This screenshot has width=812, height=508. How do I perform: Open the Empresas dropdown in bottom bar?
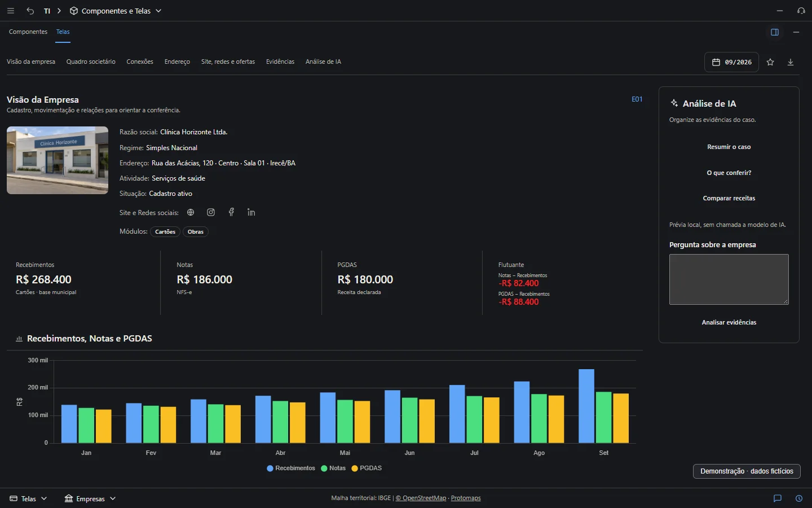coord(90,498)
